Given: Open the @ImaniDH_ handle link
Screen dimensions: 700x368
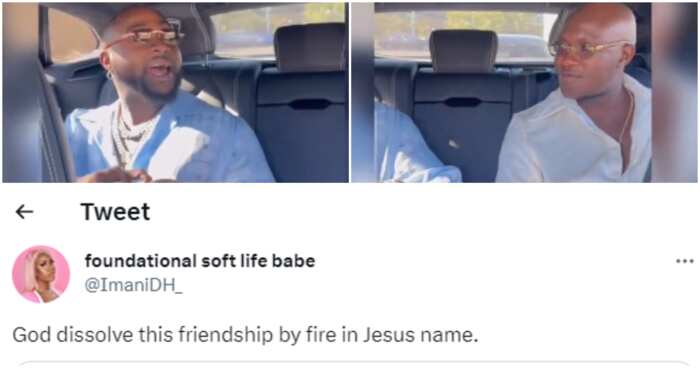Looking at the screenshot, I should click(x=133, y=286).
